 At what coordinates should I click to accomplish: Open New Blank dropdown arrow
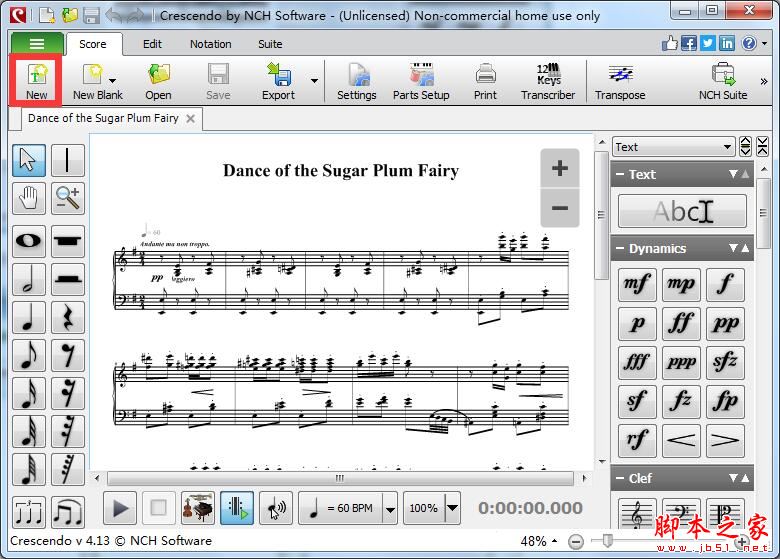(x=112, y=81)
